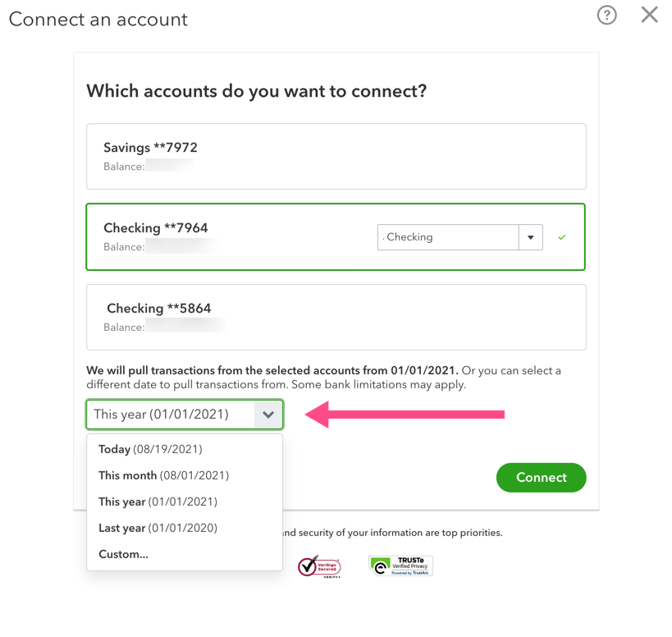Click the chevron on the date range selector
The width and height of the screenshot is (672, 637).
[268, 415]
